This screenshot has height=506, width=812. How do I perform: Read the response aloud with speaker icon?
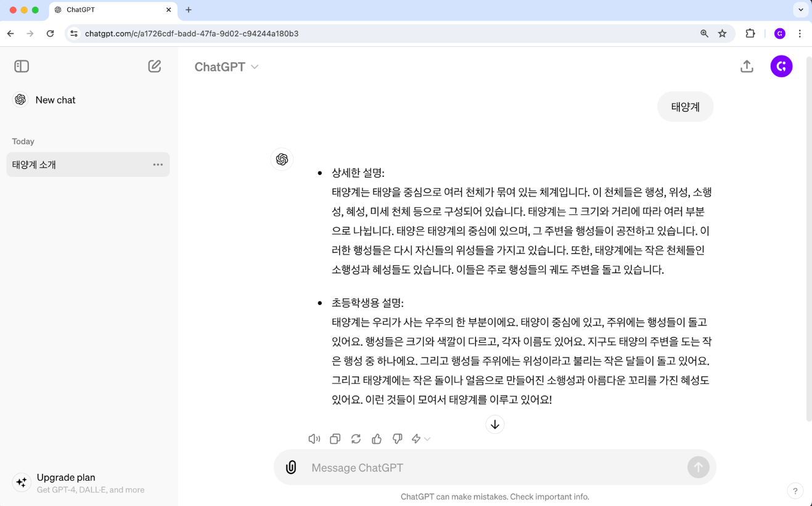(x=314, y=439)
